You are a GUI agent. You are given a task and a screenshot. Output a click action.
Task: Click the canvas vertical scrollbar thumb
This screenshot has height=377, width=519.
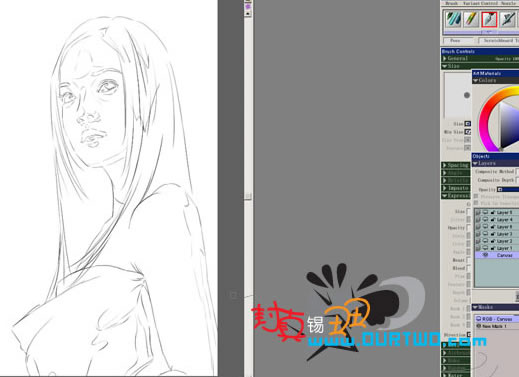[x=248, y=196]
